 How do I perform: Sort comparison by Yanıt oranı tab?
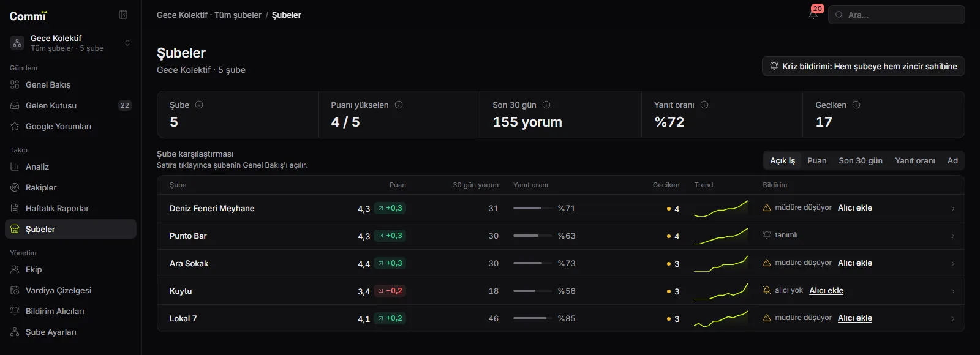tap(915, 160)
